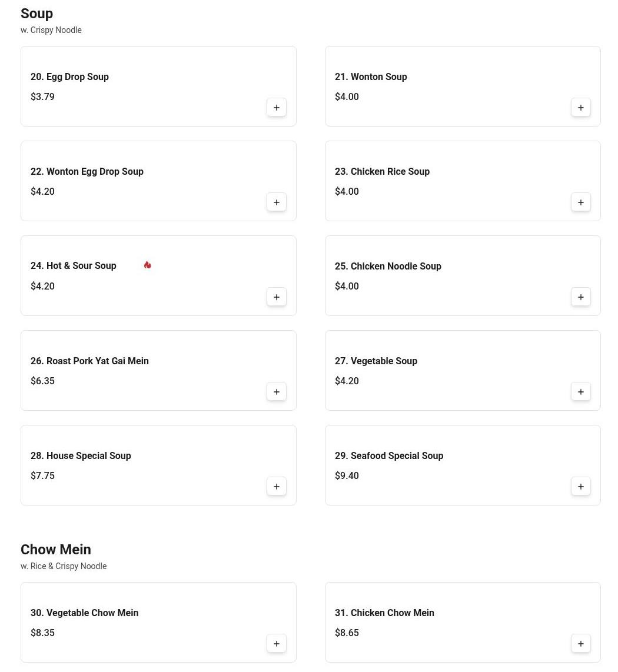Open the 27. Vegetable Soup card
Image resolution: width=618 pixels, height=672 pixels.
[x=376, y=361]
